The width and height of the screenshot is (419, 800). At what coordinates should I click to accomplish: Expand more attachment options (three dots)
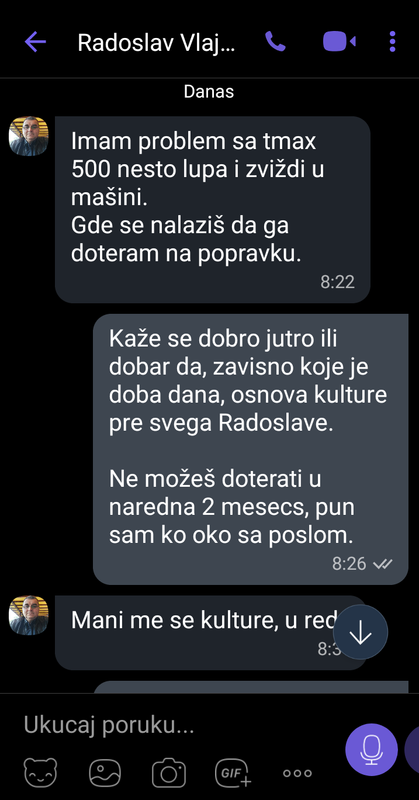pyautogui.click(x=298, y=773)
